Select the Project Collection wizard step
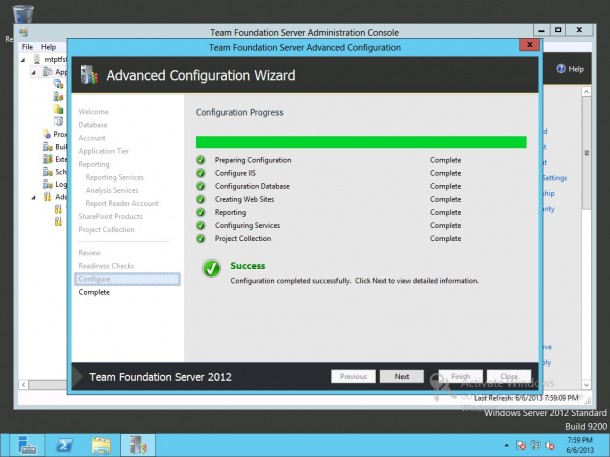 tap(106, 229)
